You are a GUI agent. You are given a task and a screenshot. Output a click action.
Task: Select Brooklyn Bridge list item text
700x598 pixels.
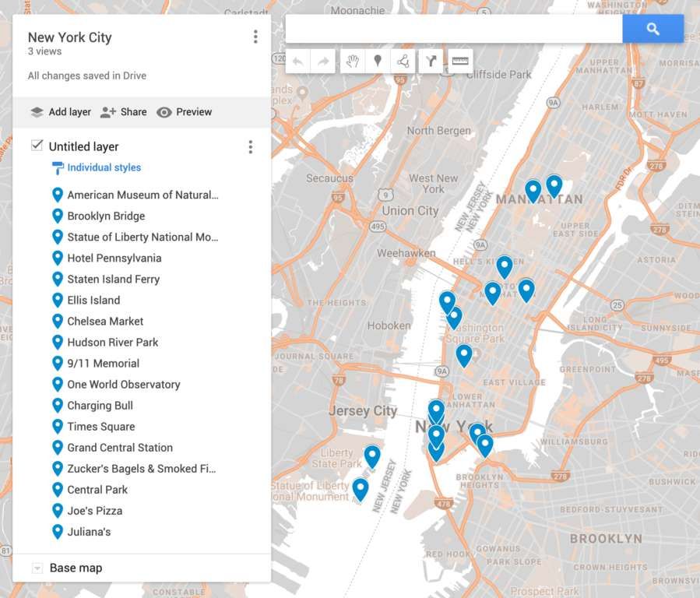[x=106, y=216]
